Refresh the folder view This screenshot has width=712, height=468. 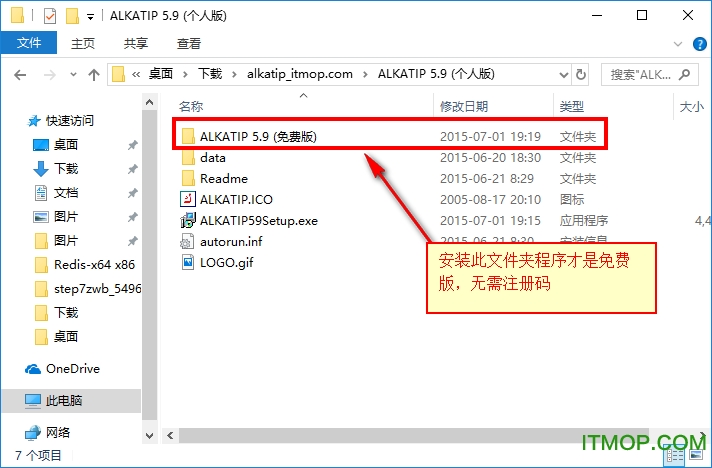point(581,74)
